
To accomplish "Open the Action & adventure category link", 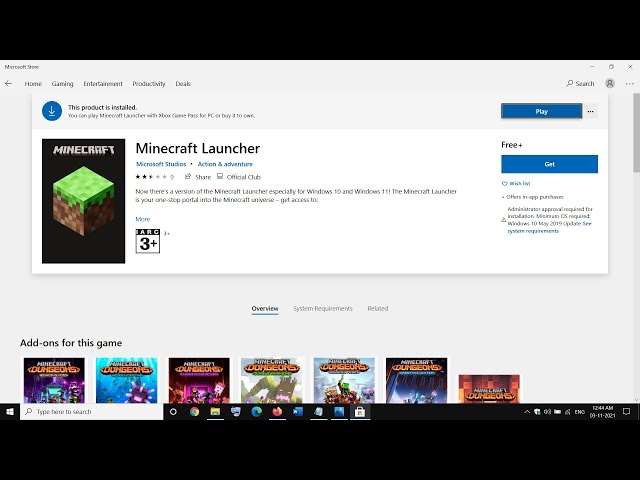I will pyautogui.click(x=225, y=164).
